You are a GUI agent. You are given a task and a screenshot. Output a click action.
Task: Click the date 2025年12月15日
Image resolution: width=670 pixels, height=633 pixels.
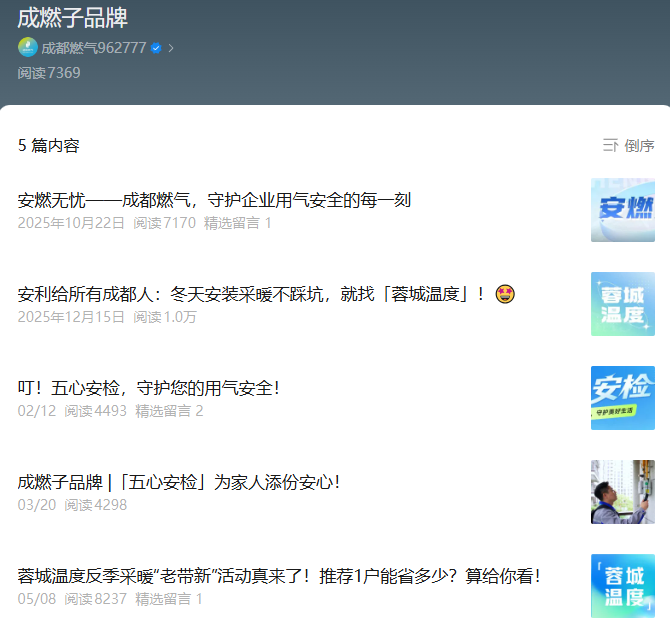tap(71, 317)
